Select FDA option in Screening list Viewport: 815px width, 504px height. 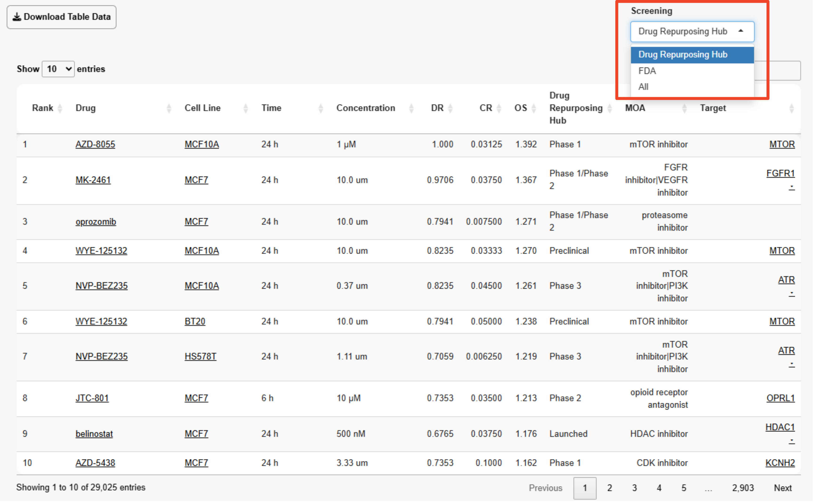coord(647,71)
